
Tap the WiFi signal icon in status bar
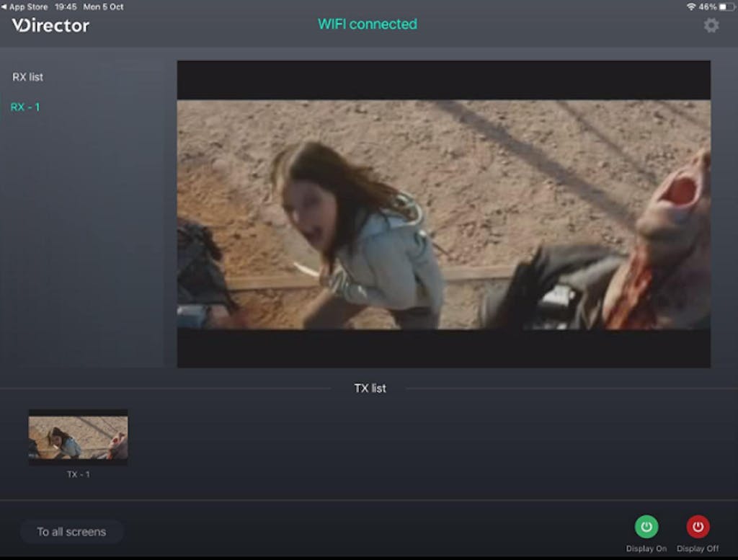(x=691, y=6)
